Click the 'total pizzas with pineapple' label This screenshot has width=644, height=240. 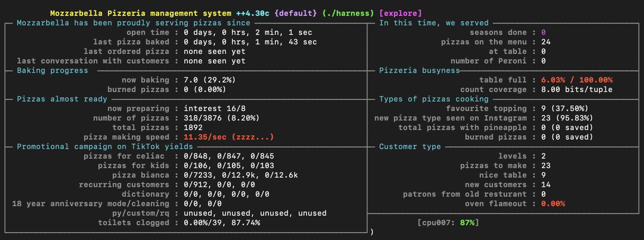point(462,128)
